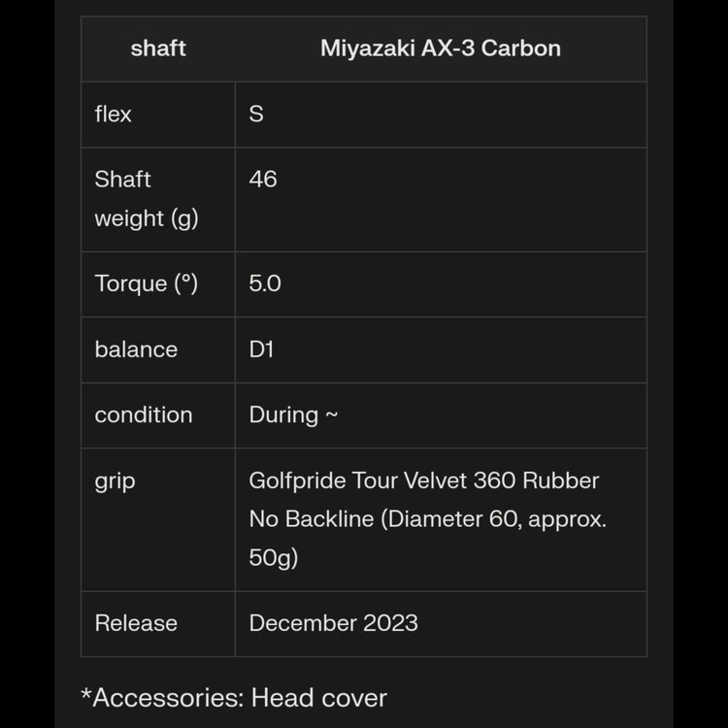Click the "Shaft weight (g)" label
Screen dimensions: 728x728
point(146,199)
